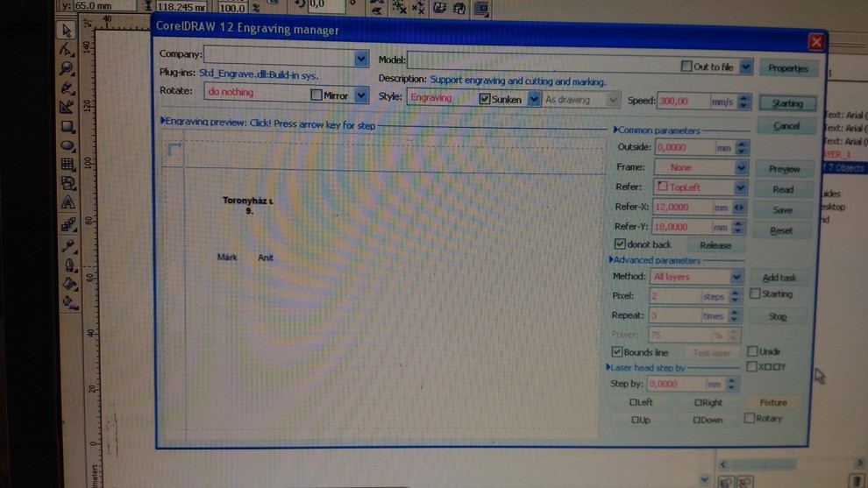Image resolution: width=868 pixels, height=488 pixels.
Task: Select the Ellipse tool
Action: pos(68,145)
